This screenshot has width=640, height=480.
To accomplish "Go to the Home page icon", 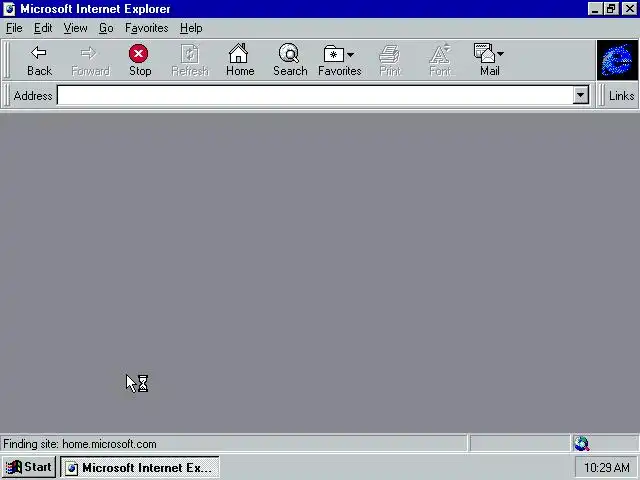I will click(240, 60).
